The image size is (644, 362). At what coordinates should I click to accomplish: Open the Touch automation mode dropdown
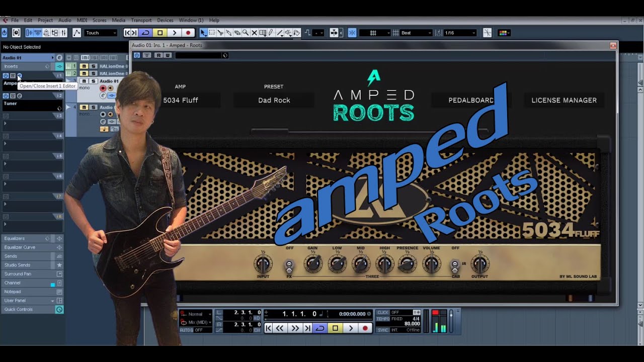[101, 33]
